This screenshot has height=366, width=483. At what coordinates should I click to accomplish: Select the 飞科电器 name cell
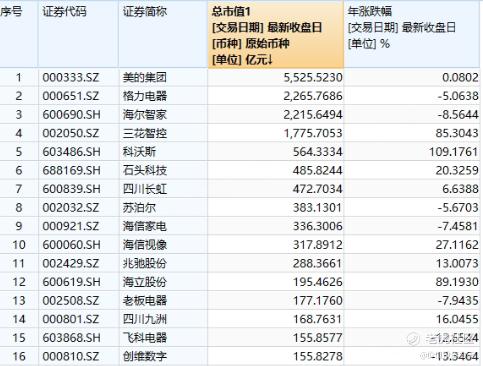point(163,338)
